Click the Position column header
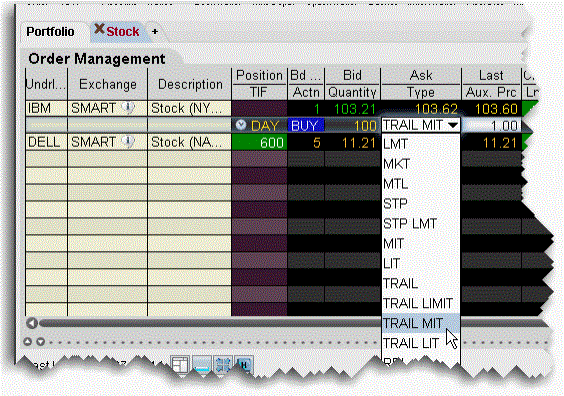 (x=259, y=76)
